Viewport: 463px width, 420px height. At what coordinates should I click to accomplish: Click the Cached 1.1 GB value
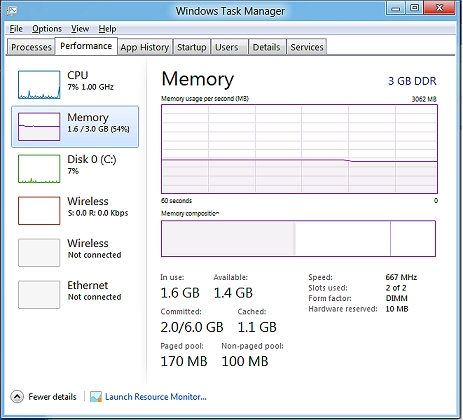(257, 327)
